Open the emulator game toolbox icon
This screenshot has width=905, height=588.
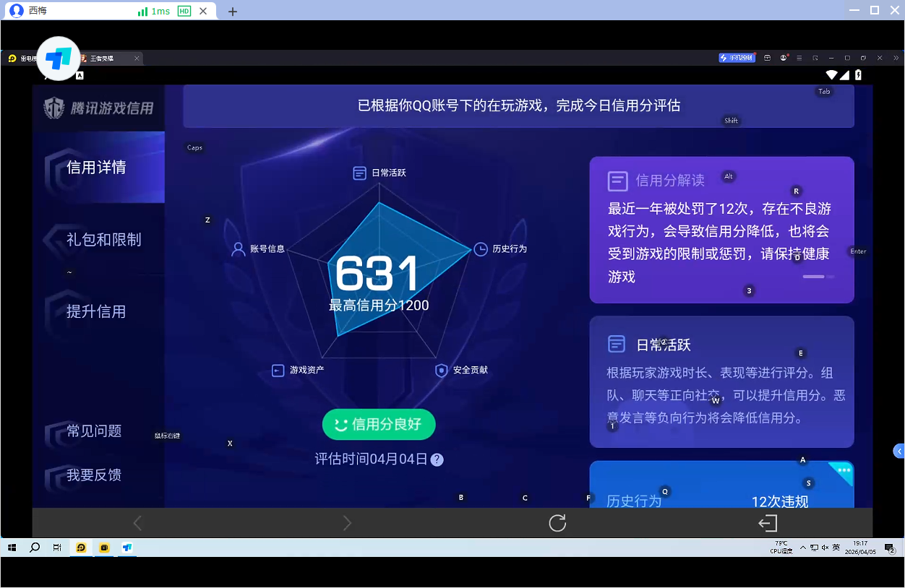point(767,57)
